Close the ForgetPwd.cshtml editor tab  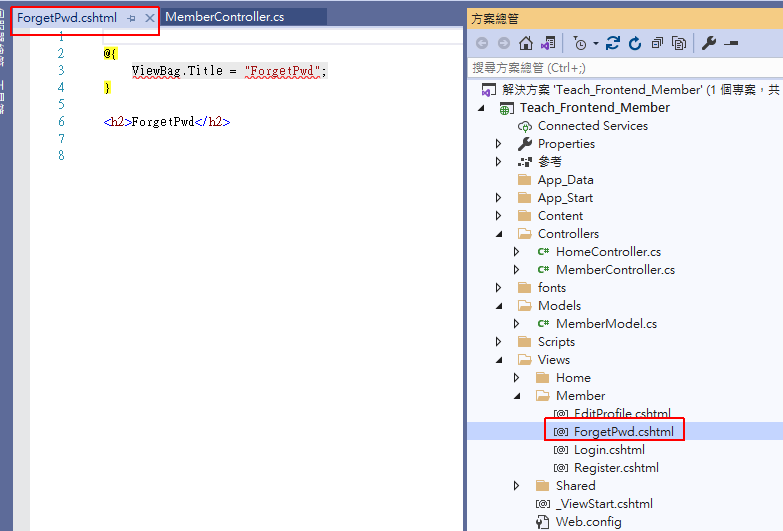click(x=150, y=18)
